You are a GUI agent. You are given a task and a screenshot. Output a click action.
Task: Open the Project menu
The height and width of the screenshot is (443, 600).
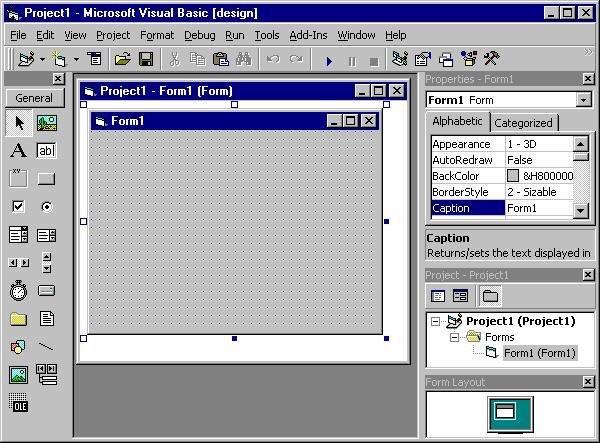(113, 35)
